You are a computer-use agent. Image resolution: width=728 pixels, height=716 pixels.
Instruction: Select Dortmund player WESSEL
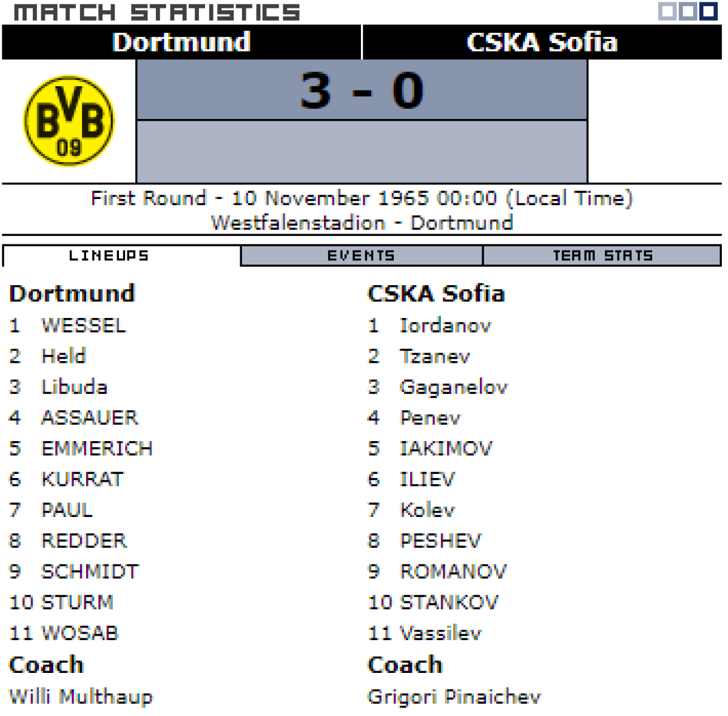84,326
